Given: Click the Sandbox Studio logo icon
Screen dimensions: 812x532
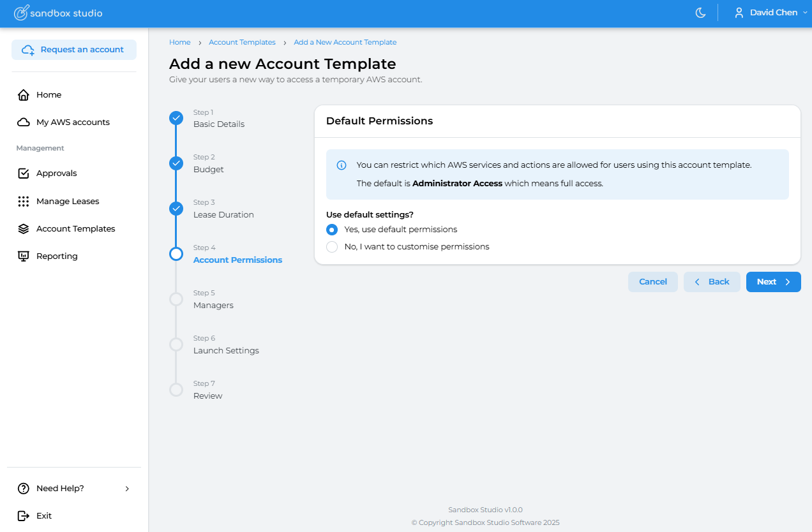Looking at the screenshot, I should 21,13.
